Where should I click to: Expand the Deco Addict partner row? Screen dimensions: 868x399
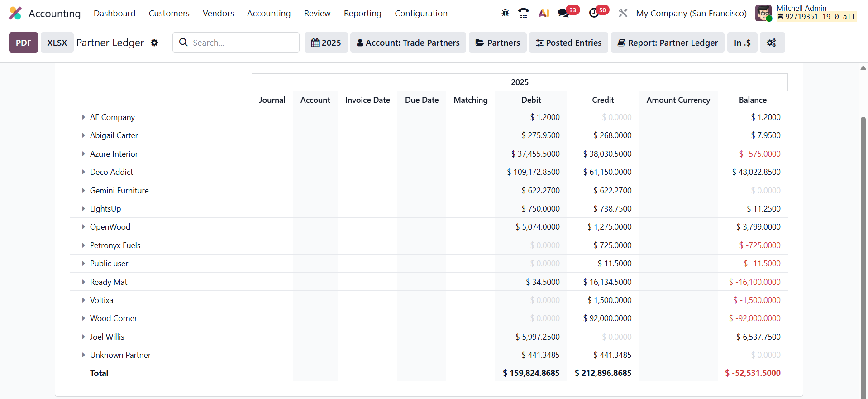83,172
